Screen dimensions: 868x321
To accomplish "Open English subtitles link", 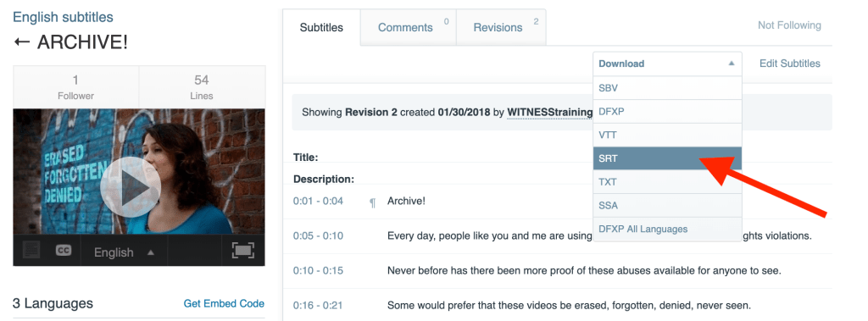I will (x=63, y=17).
